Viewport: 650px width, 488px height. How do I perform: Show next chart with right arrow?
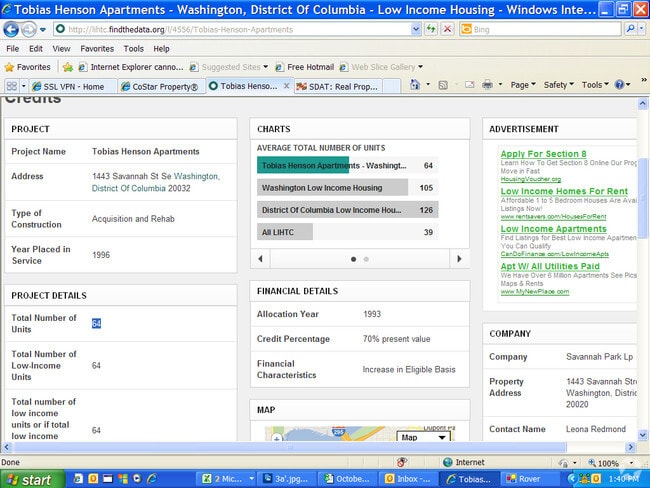[459, 258]
